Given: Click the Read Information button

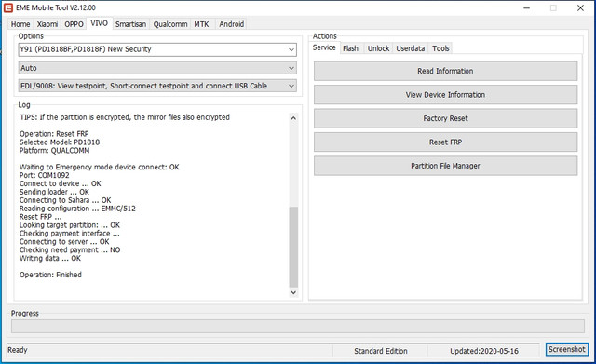Looking at the screenshot, I should pyautogui.click(x=445, y=71).
